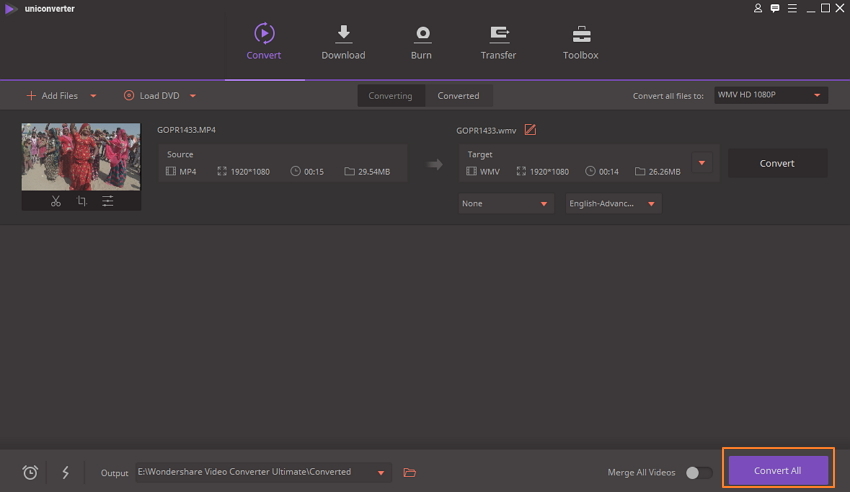Expand the Add Files dropdown arrow
The height and width of the screenshot is (492, 850).
[x=93, y=96]
